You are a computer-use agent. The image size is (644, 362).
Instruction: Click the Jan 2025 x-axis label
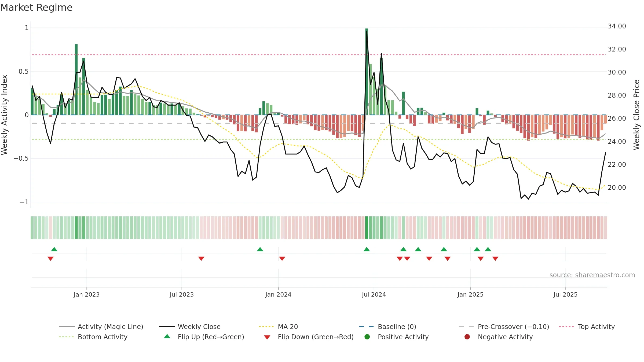(470, 294)
